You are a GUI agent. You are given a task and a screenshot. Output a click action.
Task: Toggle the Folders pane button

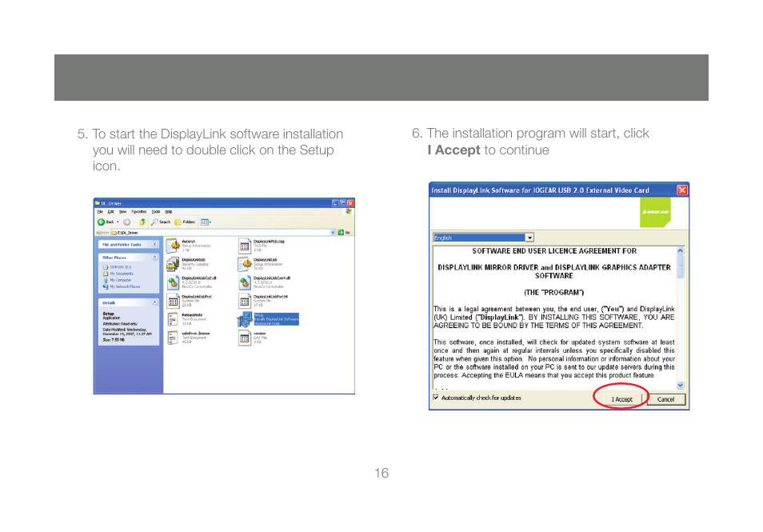(185, 222)
